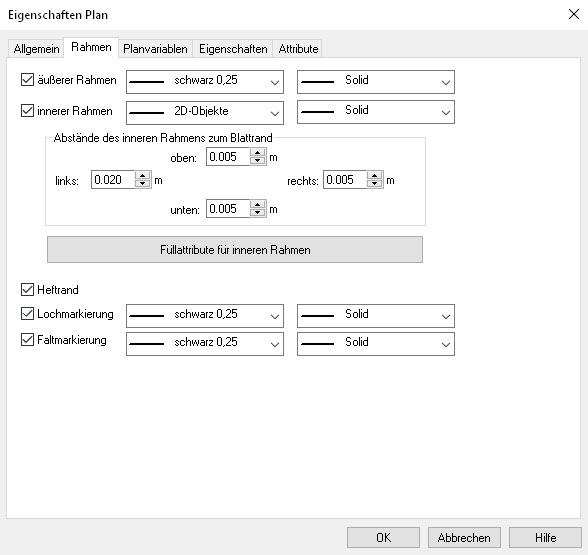Screen dimensions: 588x555
Task: Click into the links distance input field
Action: (113, 180)
